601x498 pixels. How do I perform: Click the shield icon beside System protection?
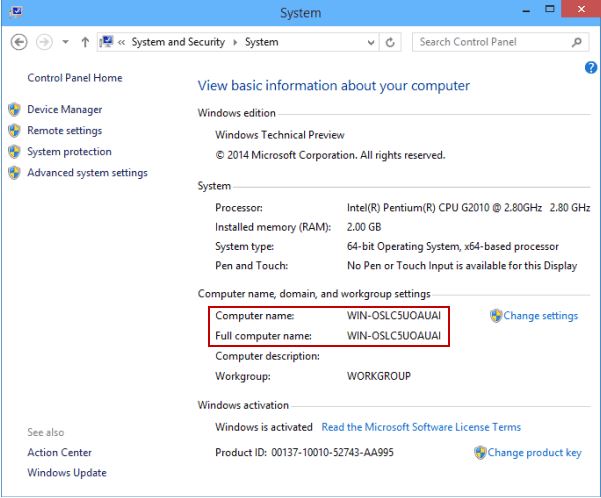pos(14,152)
